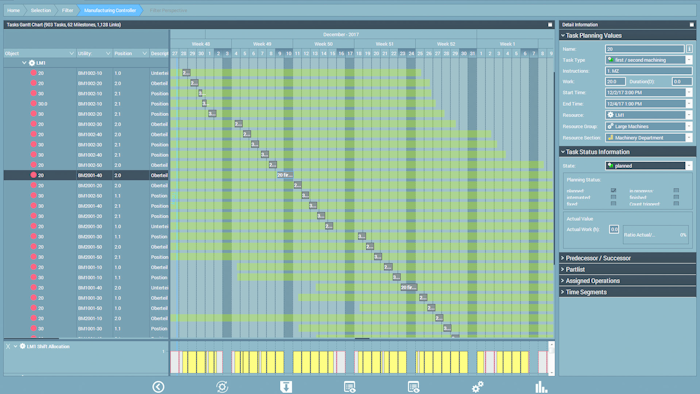Open the Task Type dropdown
Screen dimensions: 700x394
pos(689,60)
